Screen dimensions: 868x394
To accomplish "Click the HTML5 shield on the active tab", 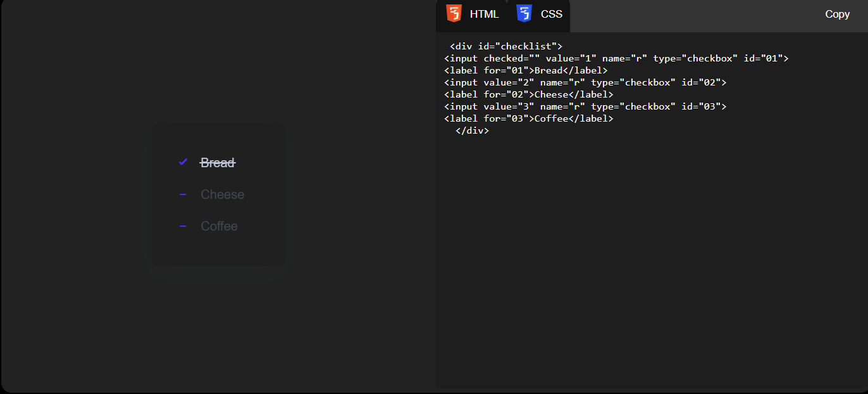I will (454, 13).
